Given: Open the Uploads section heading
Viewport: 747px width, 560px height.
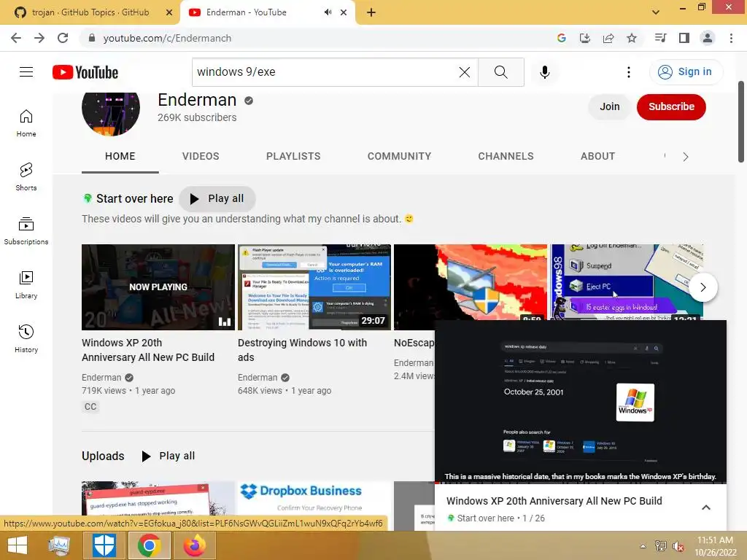Looking at the screenshot, I should [x=103, y=456].
